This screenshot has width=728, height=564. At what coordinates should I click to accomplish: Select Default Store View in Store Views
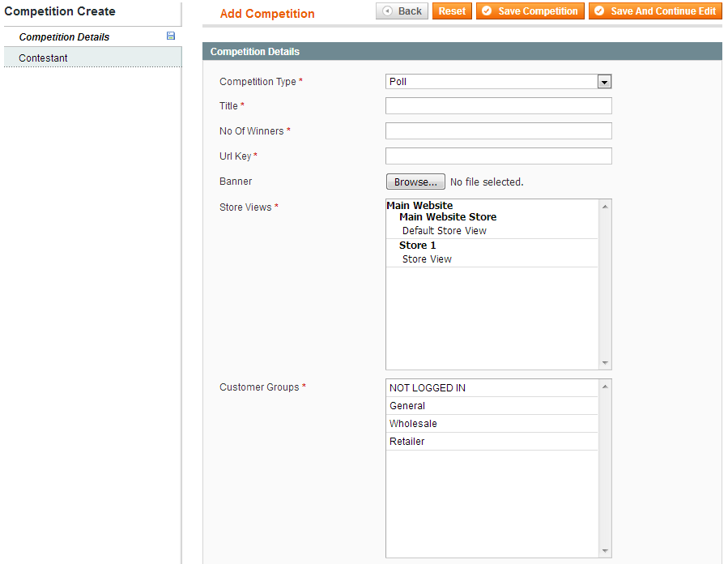(x=445, y=231)
